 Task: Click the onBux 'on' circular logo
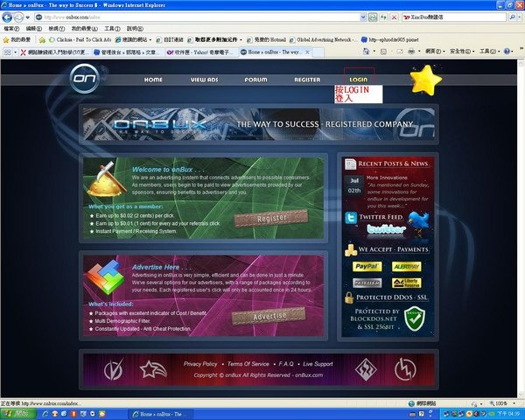pyautogui.click(x=85, y=79)
